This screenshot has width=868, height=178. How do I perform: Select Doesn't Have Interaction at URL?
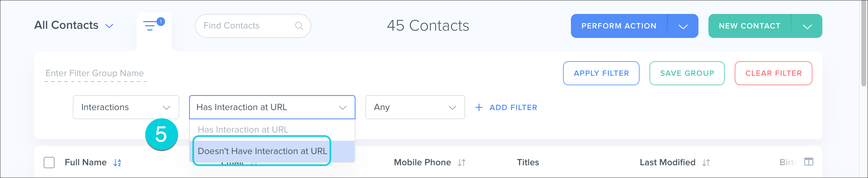point(262,151)
